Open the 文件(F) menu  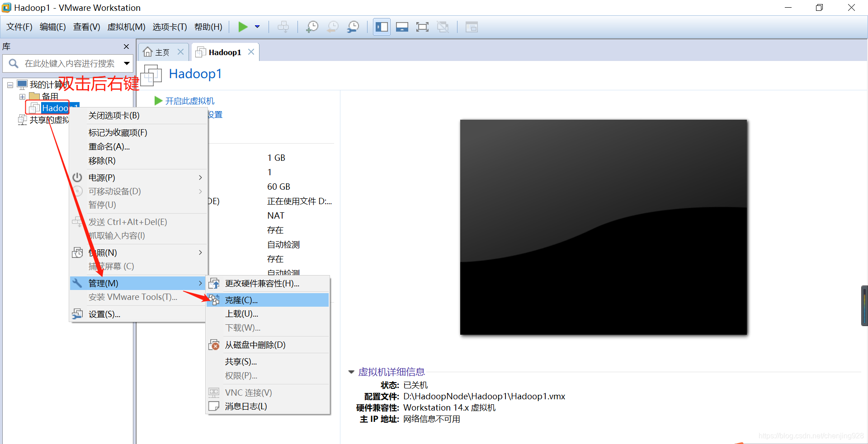(x=19, y=27)
